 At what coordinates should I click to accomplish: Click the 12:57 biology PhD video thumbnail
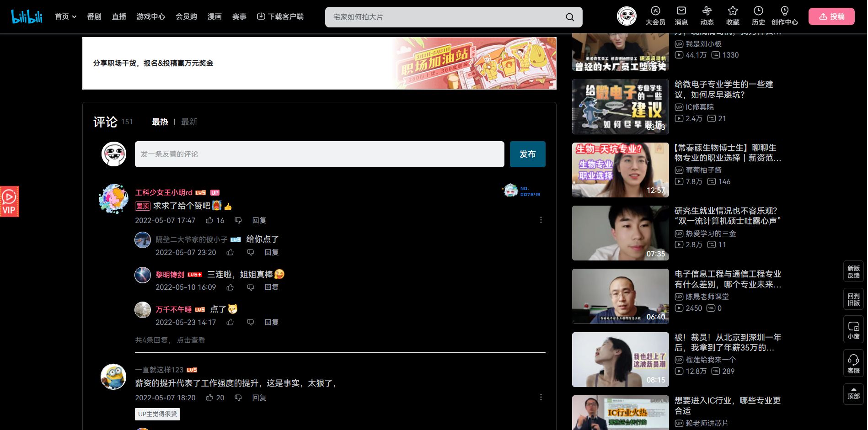click(x=620, y=170)
